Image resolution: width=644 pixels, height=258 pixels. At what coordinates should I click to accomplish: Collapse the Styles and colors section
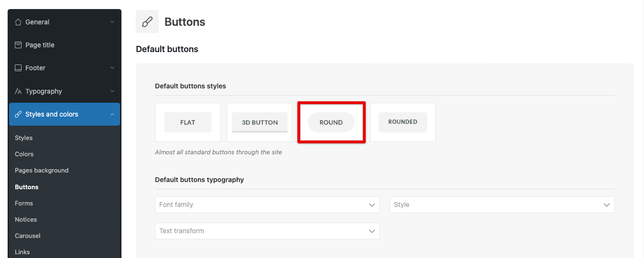112,114
